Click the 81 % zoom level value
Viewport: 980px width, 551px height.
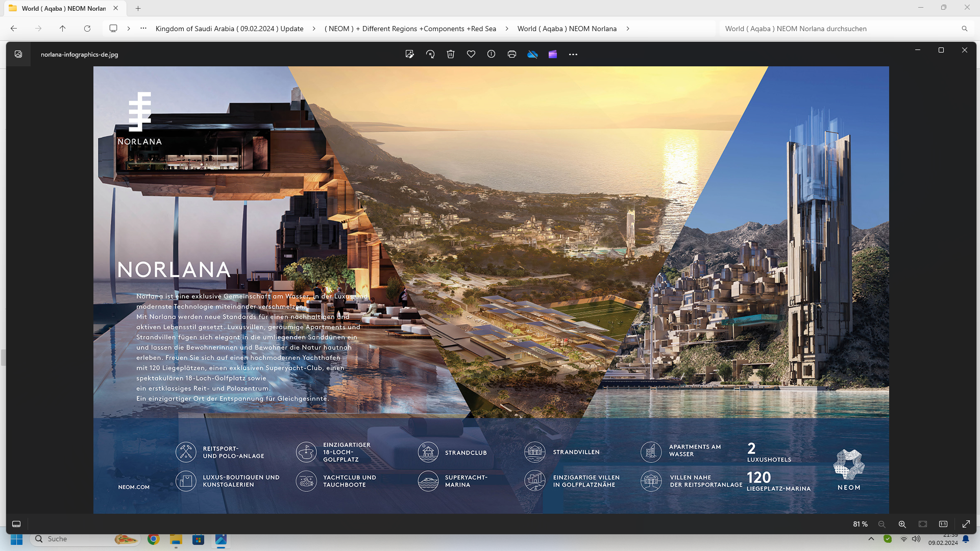click(860, 524)
